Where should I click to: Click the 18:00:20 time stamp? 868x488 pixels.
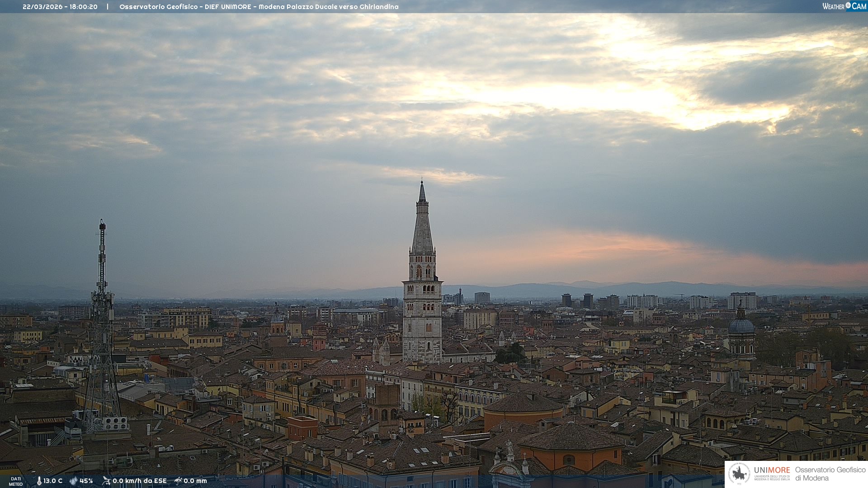pos(83,7)
